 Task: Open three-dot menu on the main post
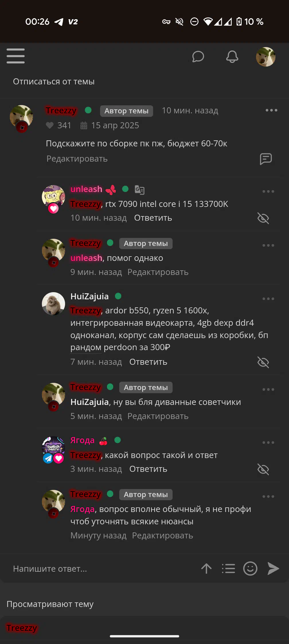(271, 110)
